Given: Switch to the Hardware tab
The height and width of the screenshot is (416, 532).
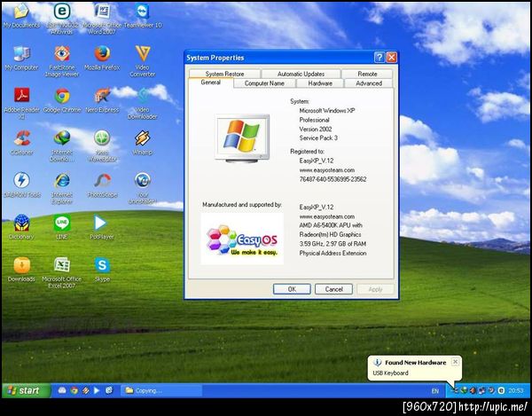Looking at the screenshot, I should (x=320, y=83).
